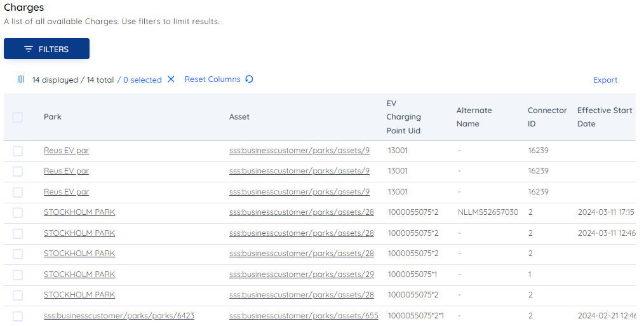644x326 pixels.
Task: Open STOCKHOLM PARK in NLLMS52657030 row
Action: click(x=79, y=212)
